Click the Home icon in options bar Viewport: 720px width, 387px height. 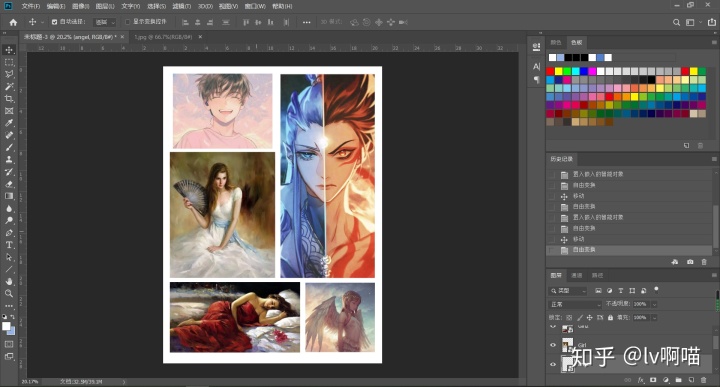(13, 22)
